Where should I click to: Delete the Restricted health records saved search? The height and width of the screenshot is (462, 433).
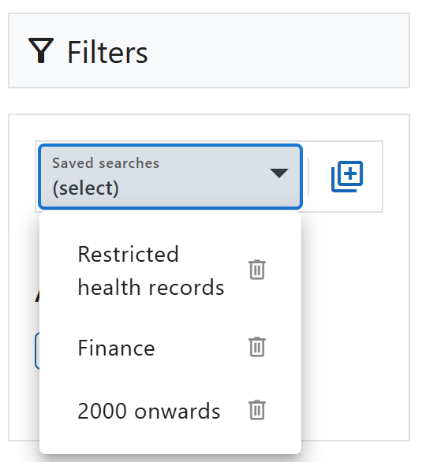(x=257, y=269)
